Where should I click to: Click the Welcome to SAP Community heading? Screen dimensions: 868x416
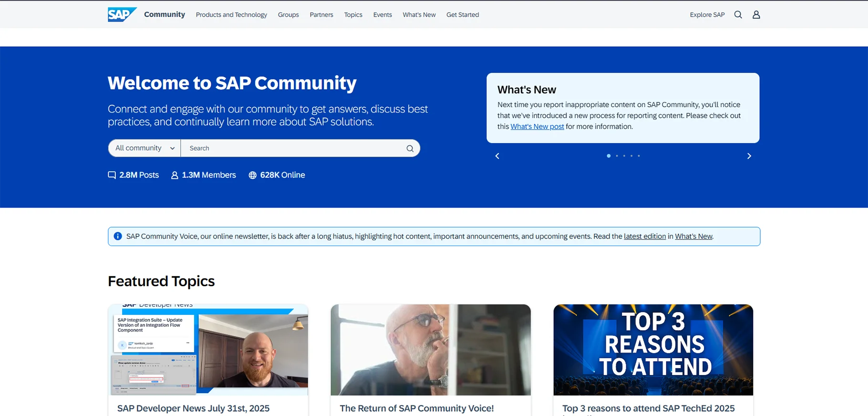click(x=232, y=83)
